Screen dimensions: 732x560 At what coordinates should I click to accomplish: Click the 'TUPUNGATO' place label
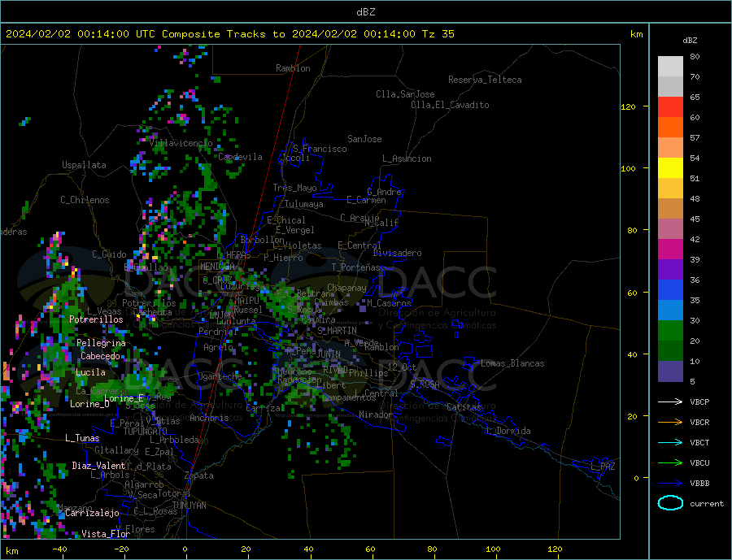146,432
